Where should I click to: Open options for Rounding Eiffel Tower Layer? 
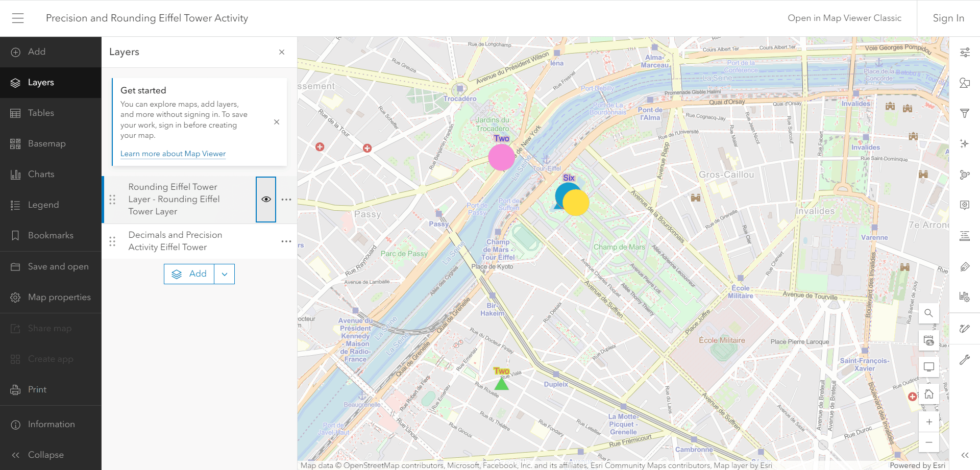tap(286, 200)
